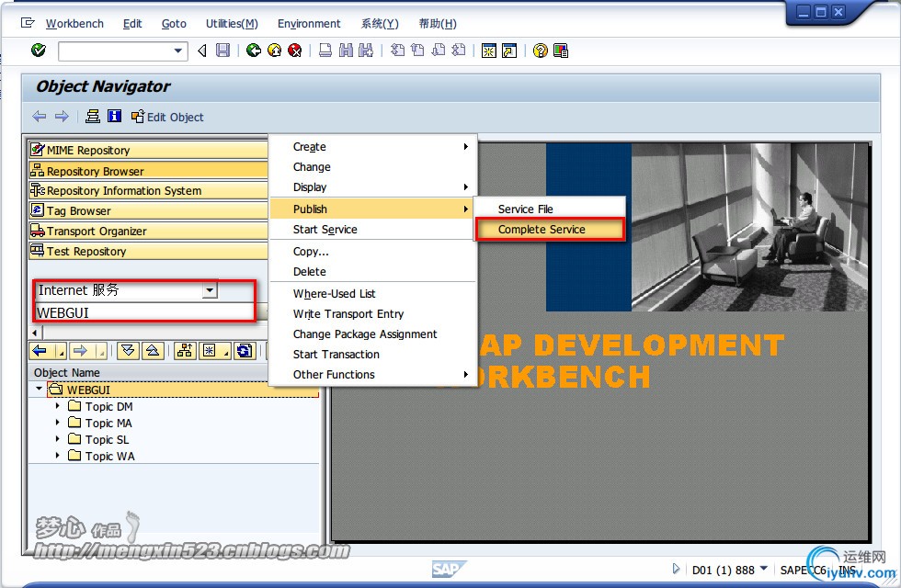Click the Collapse All Nodes icon

click(153, 351)
